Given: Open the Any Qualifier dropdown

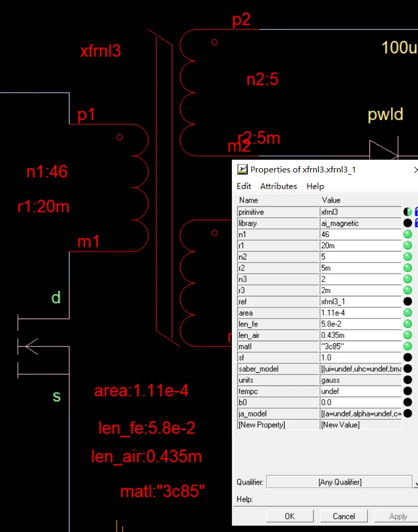Looking at the screenshot, I should [415, 482].
